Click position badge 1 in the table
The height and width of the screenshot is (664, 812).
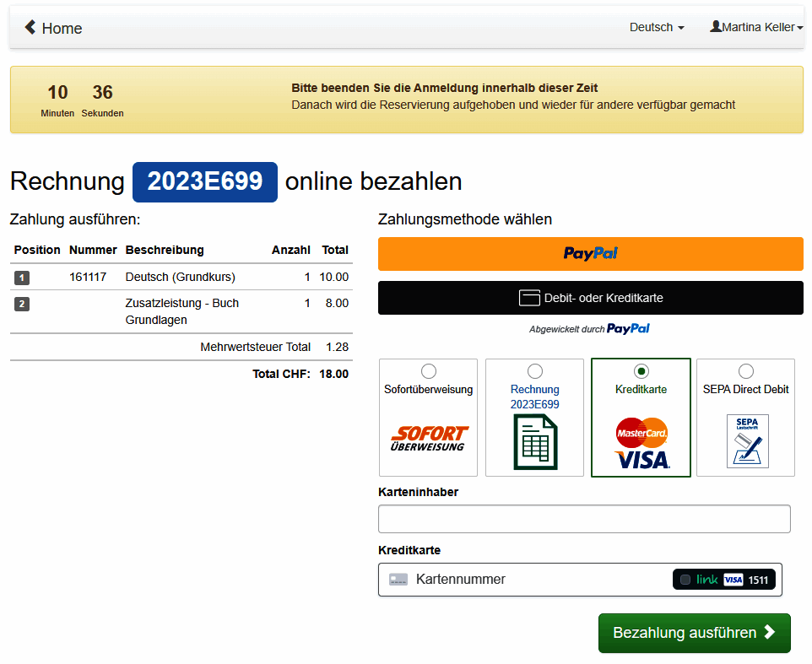tap(22, 278)
